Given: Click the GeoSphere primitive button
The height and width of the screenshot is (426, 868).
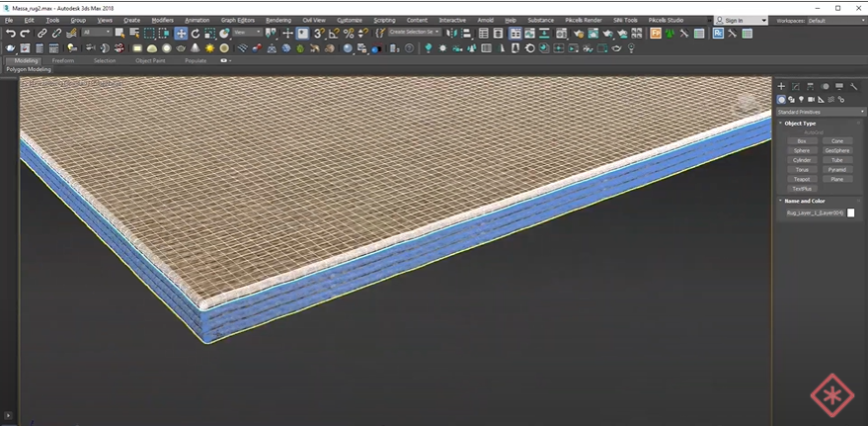Looking at the screenshot, I should (837, 150).
